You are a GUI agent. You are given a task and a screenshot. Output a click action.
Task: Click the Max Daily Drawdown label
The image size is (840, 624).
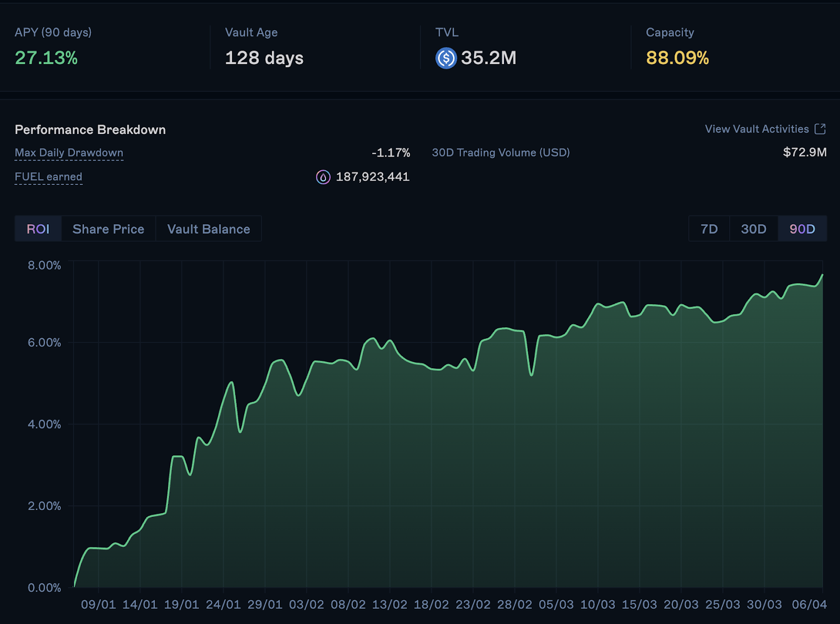[69, 153]
